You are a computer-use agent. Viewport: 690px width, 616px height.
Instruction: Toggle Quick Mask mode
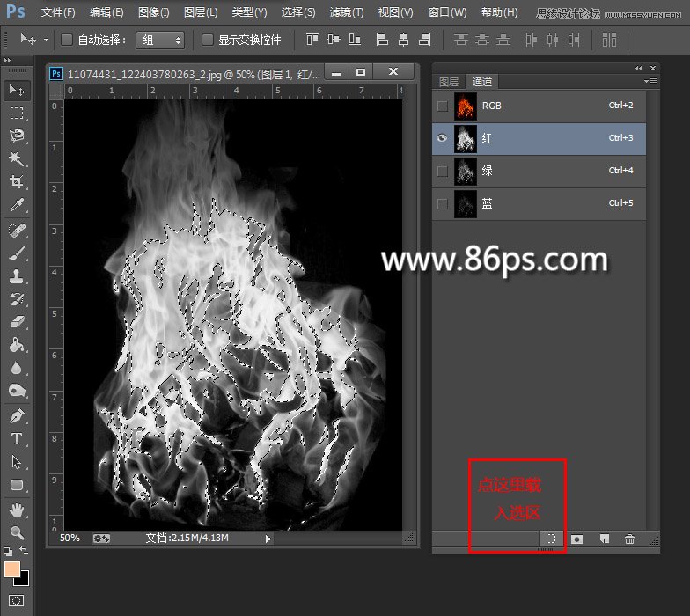pyautogui.click(x=16, y=600)
